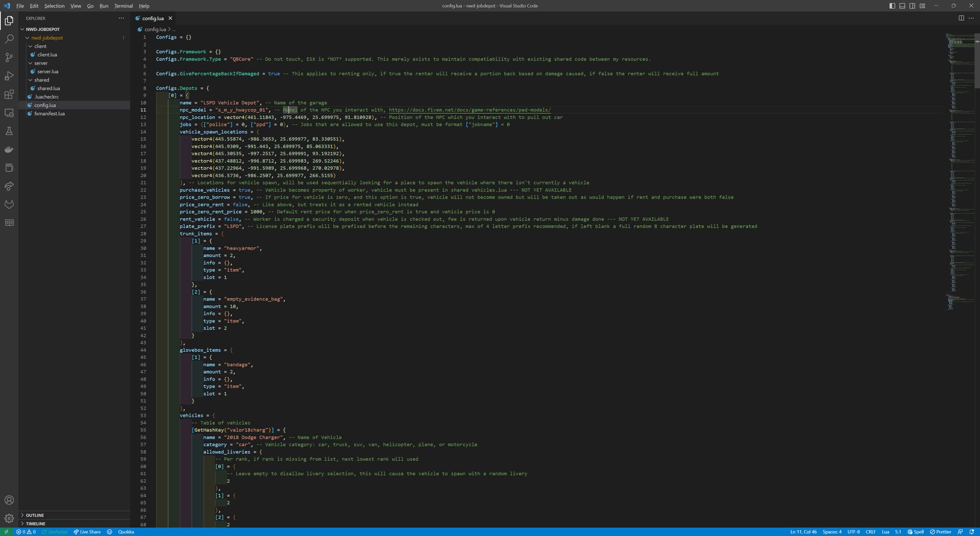The height and width of the screenshot is (536, 980).
Task: Open the Docker whale icon view
Action: click(x=9, y=150)
